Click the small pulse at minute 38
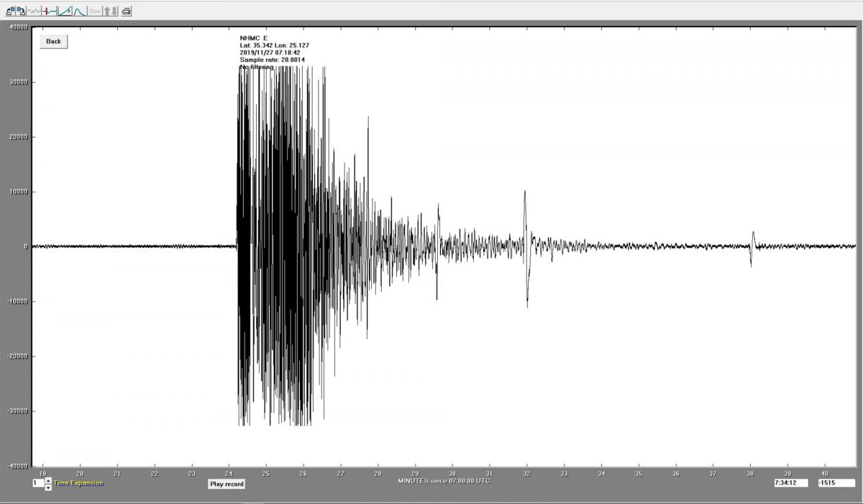Viewport: 863px width, 504px height. pyautogui.click(x=752, y=247)
